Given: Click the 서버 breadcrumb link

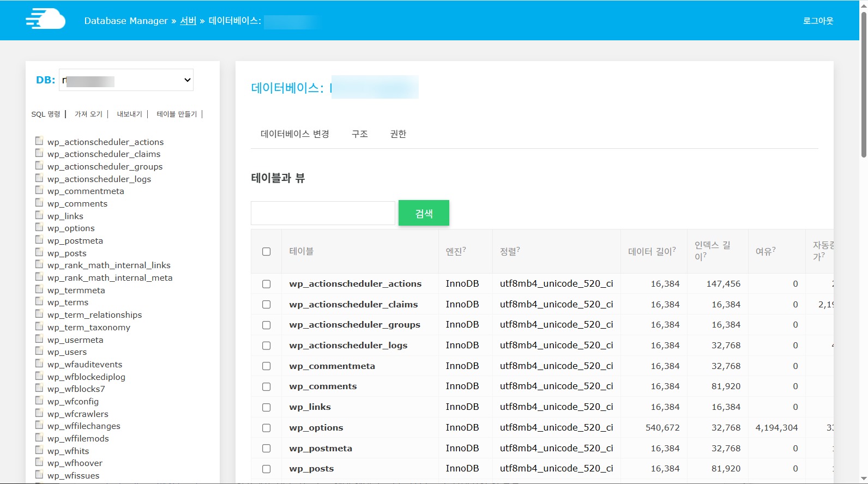Looking at the screenshot, I should pos(188,21).
